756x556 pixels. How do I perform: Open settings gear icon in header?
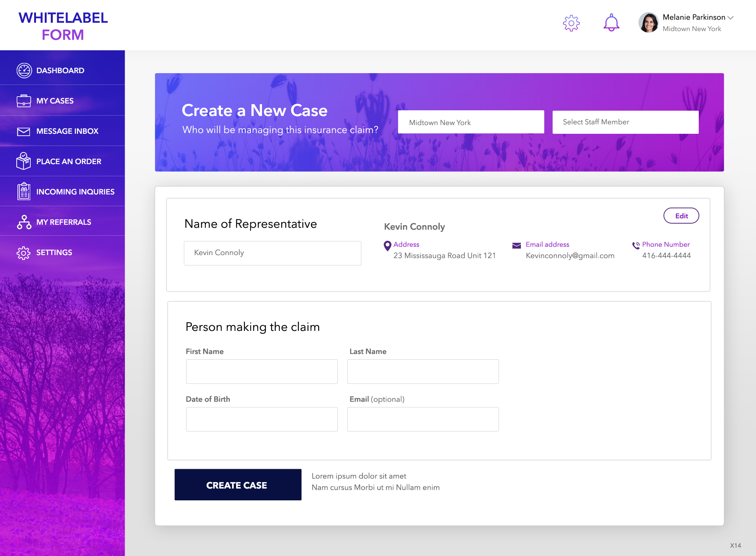click(571, 23)
